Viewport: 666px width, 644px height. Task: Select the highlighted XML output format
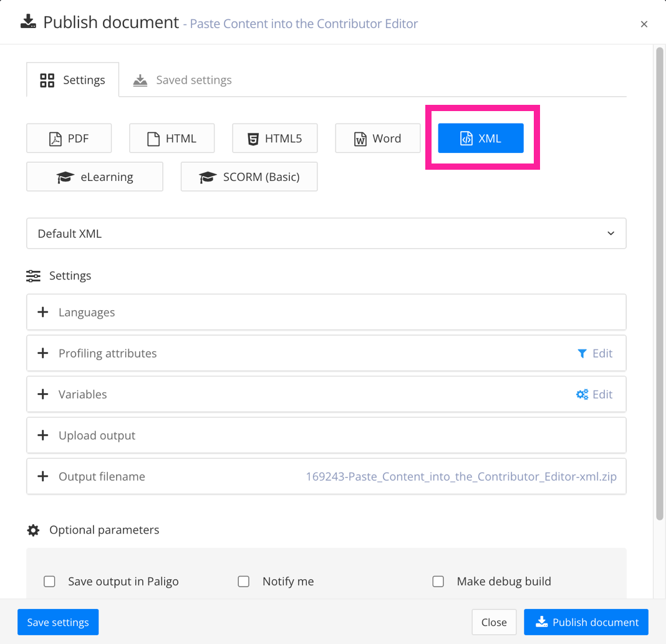(x=480, y=138)
